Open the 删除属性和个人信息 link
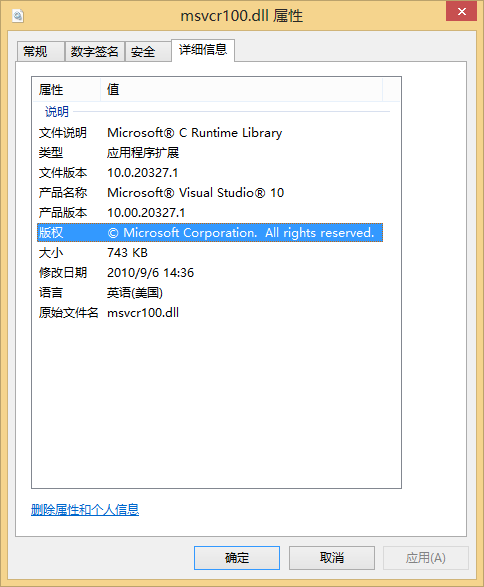484x587 pixels. click(x=85, y=510)
